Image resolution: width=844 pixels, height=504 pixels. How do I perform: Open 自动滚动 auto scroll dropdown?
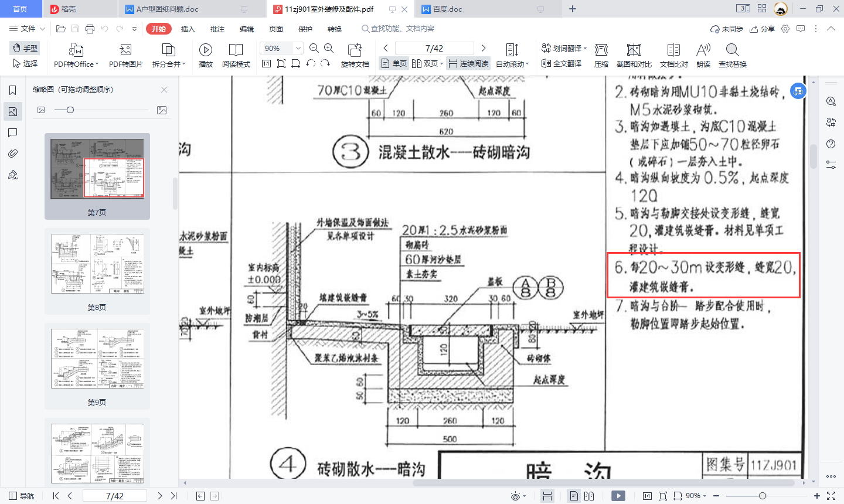coord(512,56)
